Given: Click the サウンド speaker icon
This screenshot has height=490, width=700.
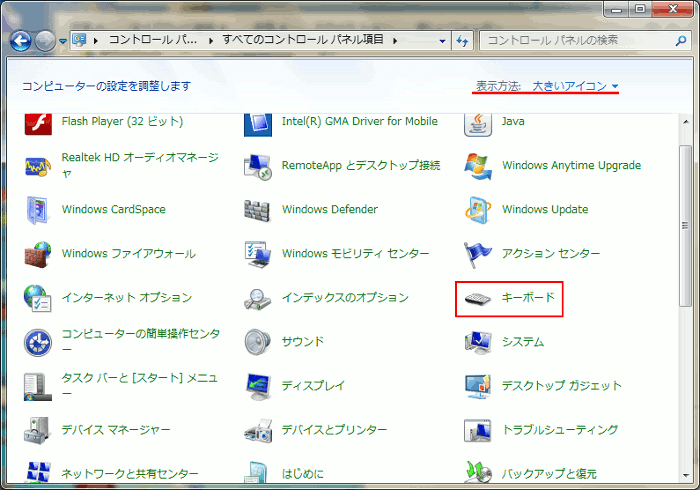Looking at the screenshot, I should click(x=258, y=342).
